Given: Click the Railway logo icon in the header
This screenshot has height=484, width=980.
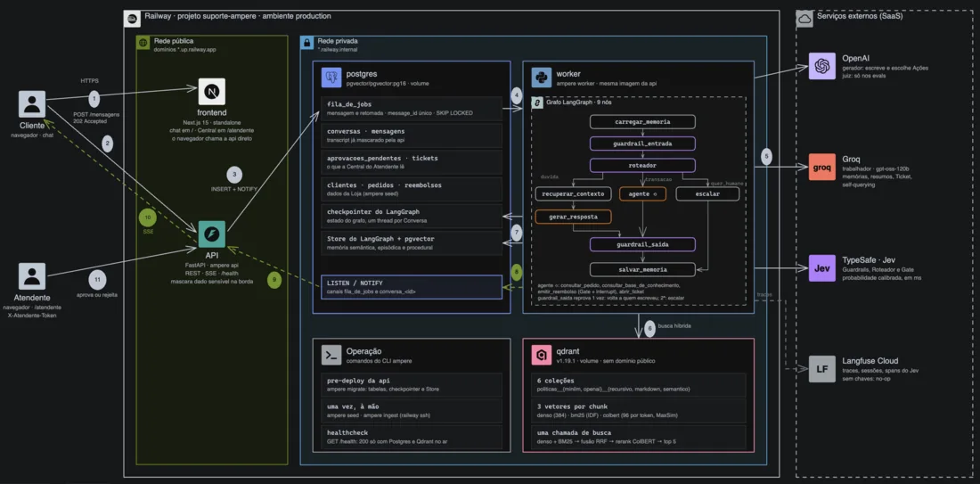Looking at the screenshot, I should click(132, 19).
